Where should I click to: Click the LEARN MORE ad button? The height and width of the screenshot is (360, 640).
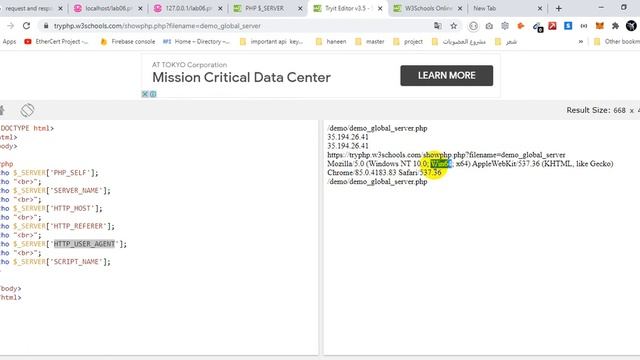pyautogui.click(x=447, y=76)
